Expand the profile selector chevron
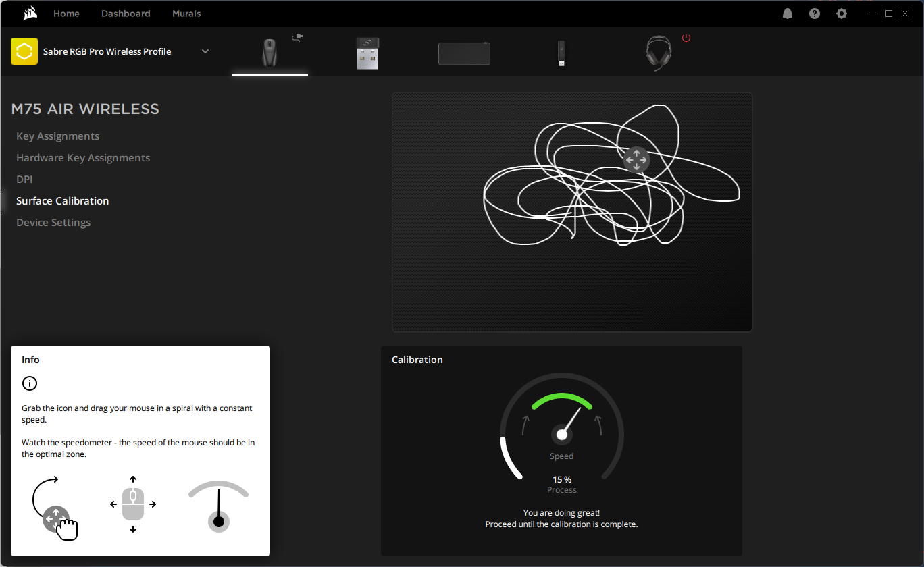This screenshot has width=924, height=567. 205,51
